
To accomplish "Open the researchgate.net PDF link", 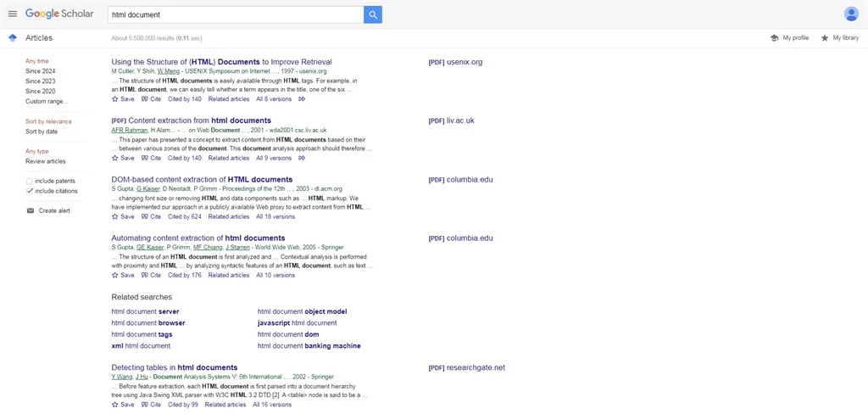I will click(467, 368).
